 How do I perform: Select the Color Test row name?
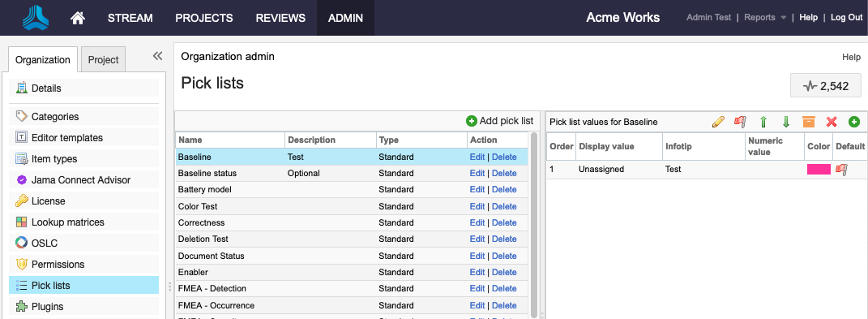(198, 206)
